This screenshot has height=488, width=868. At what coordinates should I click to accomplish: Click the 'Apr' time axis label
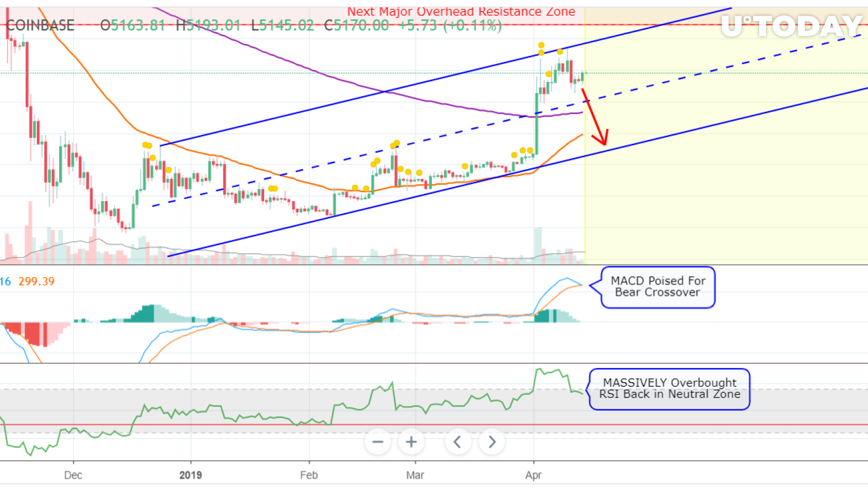[533, 475]
